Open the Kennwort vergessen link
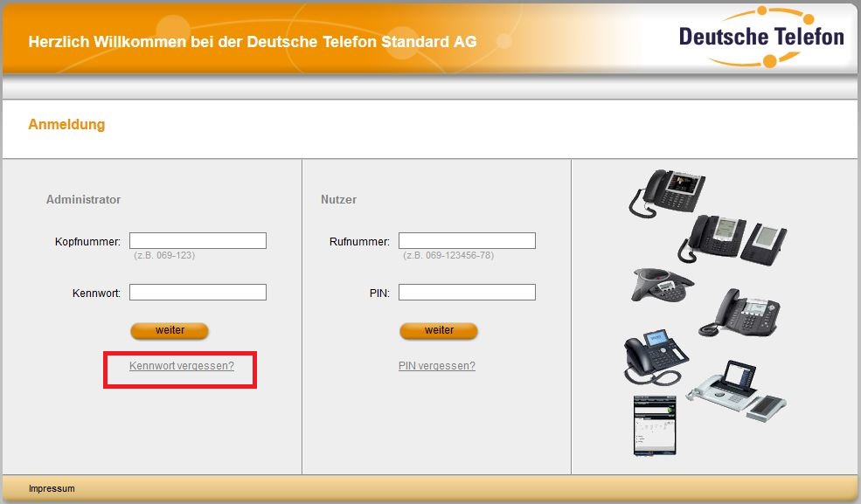 pos(182,366)
